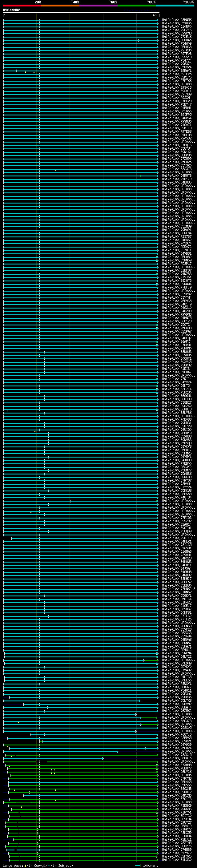
Task: Select the UniRef100_B7XHH8 label
Action: pyautogui.click(x=177, y=765)
